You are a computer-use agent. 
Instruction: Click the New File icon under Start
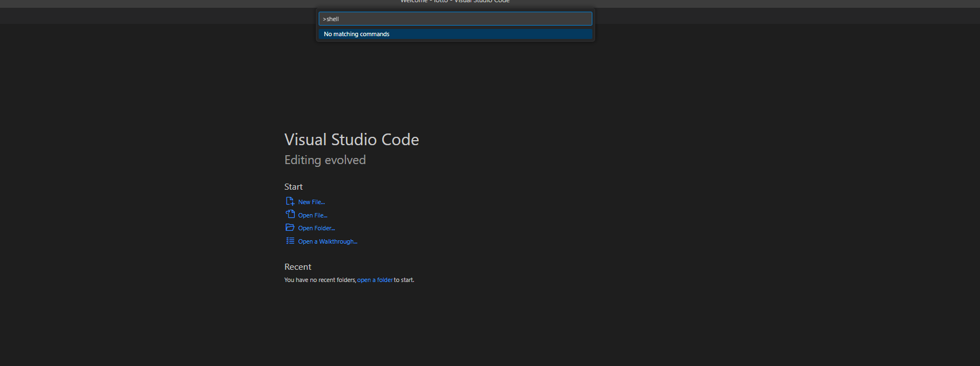point(290,201)
